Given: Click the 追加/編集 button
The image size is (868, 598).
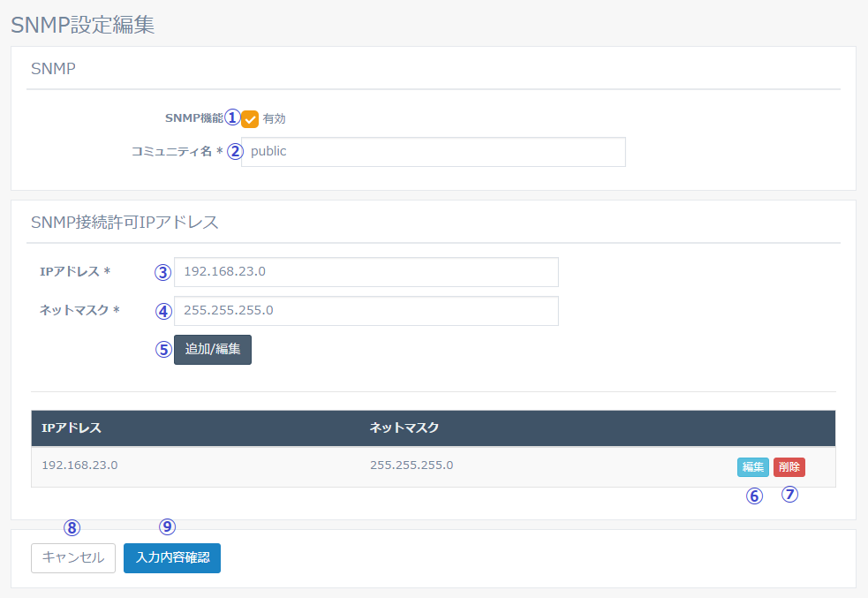Looking at the screenshot, I should (x=212, y=349).
